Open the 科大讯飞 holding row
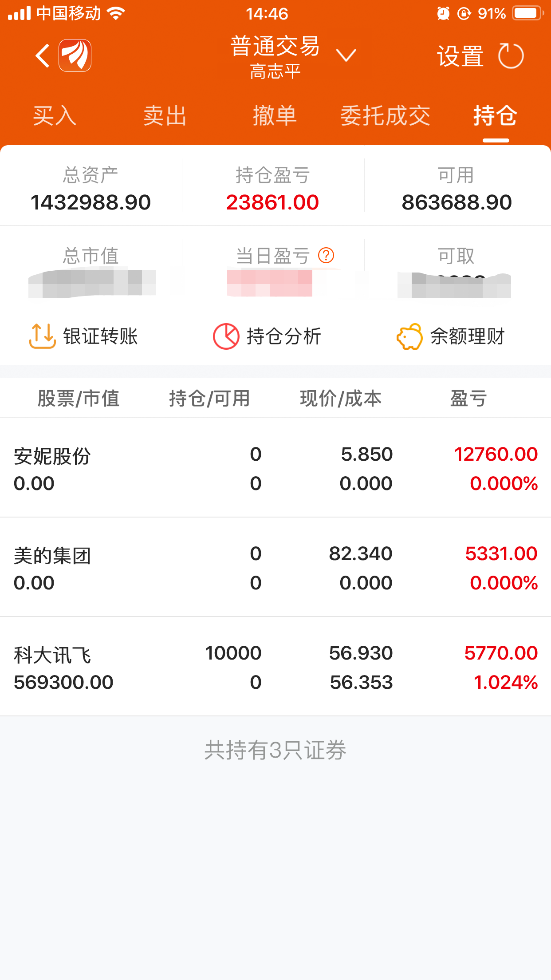 275,666
